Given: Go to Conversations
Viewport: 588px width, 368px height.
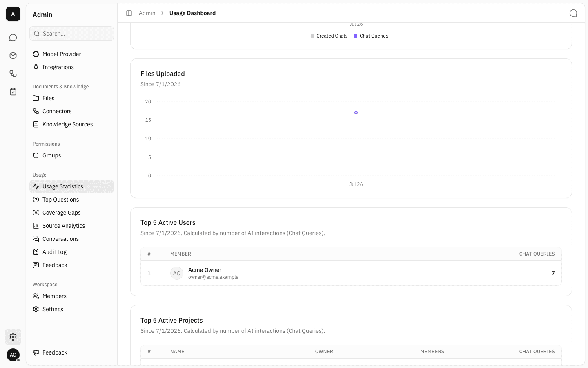Looking at the screenshot, I should tap(71, 239).
